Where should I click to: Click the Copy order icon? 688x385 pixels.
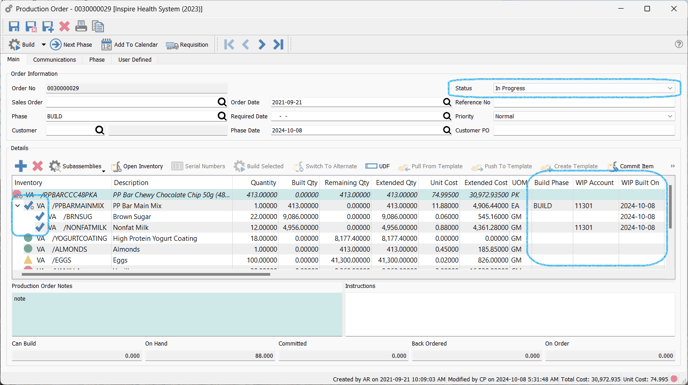(x=98, y=27)
